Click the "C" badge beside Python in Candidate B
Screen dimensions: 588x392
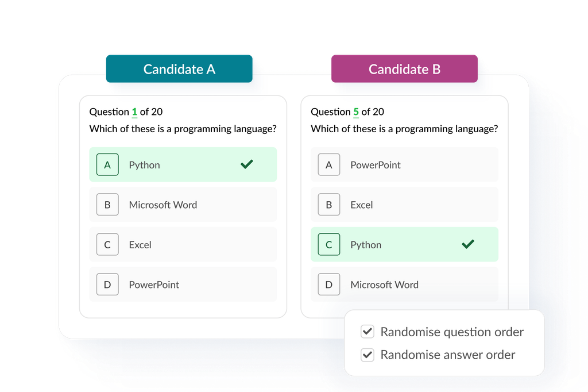329,244
